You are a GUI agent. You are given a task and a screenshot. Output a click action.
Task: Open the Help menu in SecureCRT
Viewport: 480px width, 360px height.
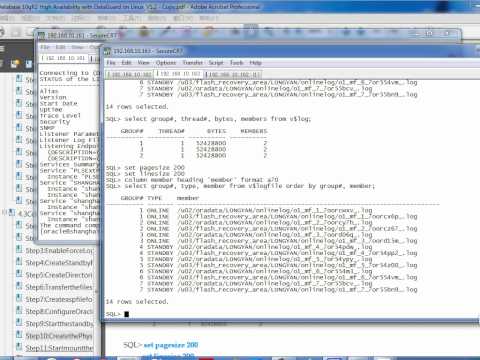[x=255, y=63]
